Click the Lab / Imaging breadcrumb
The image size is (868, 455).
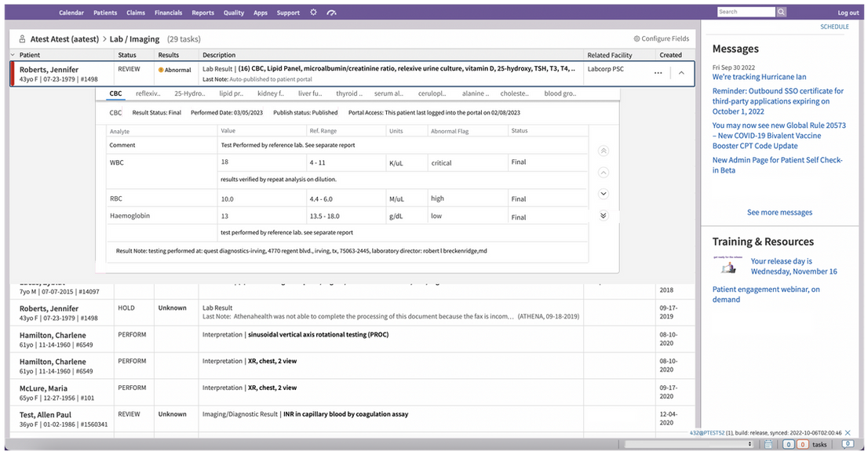(134, 39)
